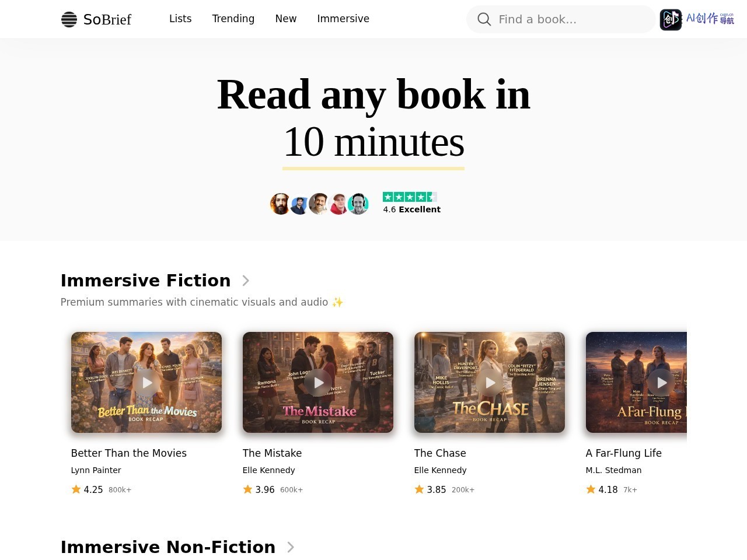
Task: Open the Immersive Non-Fiction section heading
Action: point(168,547)
